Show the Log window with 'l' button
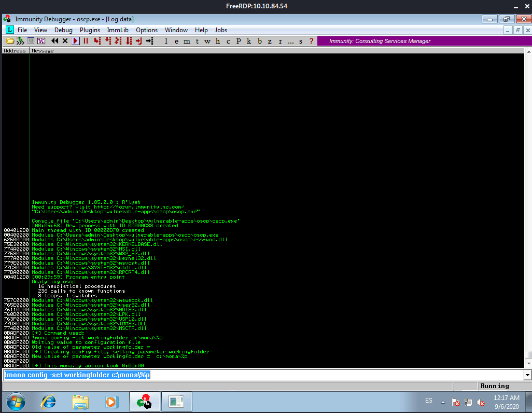This screenshot has width=532, height=413. 166,41
